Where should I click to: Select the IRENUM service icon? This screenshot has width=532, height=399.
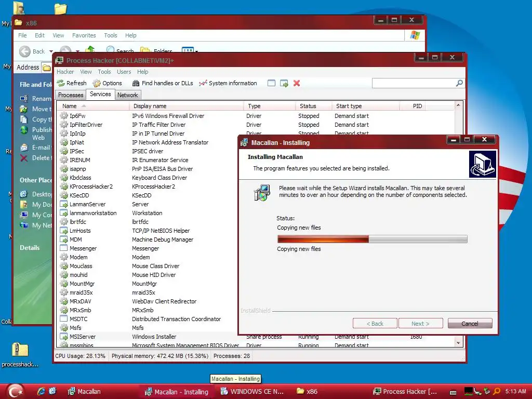tap(64, 160)
